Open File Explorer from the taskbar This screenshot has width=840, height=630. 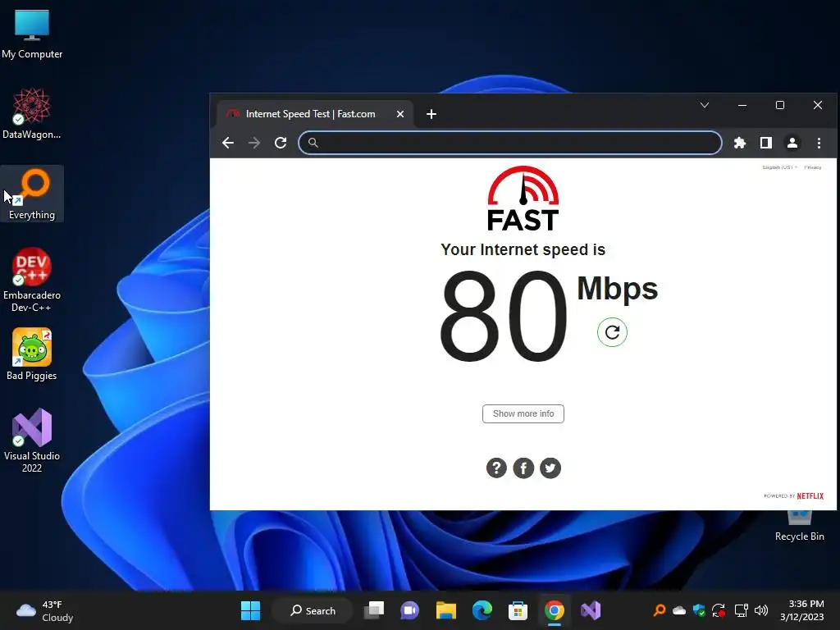445,610
